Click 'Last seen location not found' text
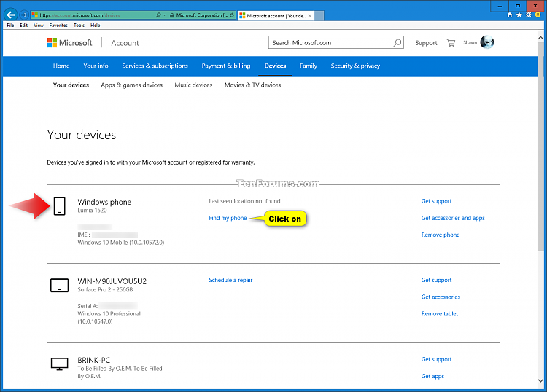This screenshot has height=392, width=547. coord(244,201)
